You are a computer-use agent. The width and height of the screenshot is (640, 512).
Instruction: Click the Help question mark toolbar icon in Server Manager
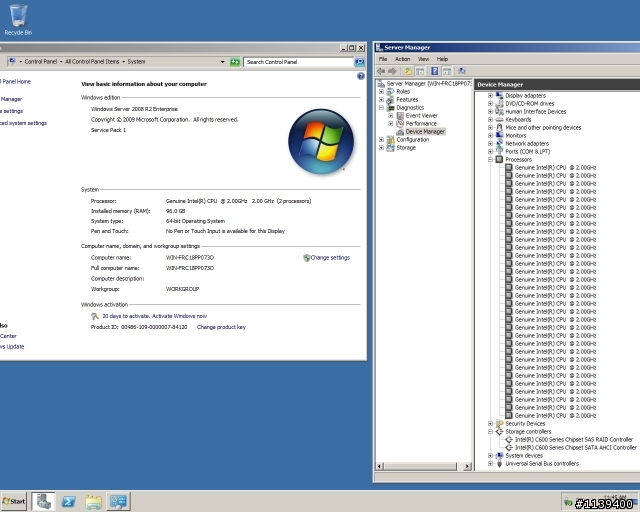pos(435,71)
